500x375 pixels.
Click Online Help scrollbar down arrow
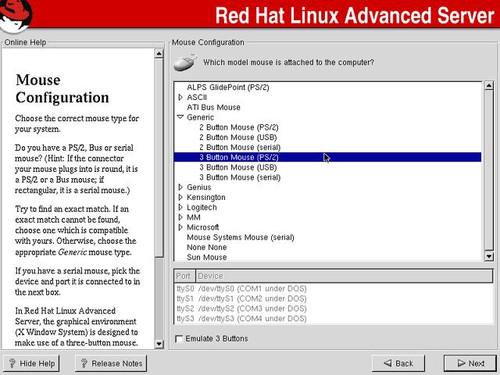coord(159,344)
